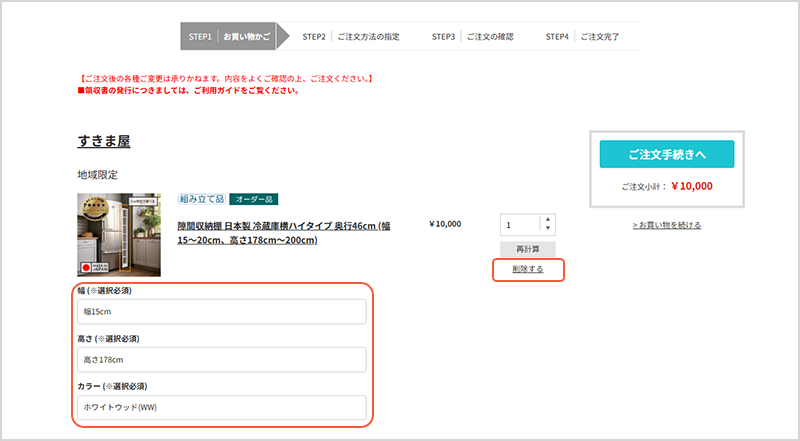Click the 組み立て品 badge
This screenshot has height=441, width=800.
(x=201, y=199)
